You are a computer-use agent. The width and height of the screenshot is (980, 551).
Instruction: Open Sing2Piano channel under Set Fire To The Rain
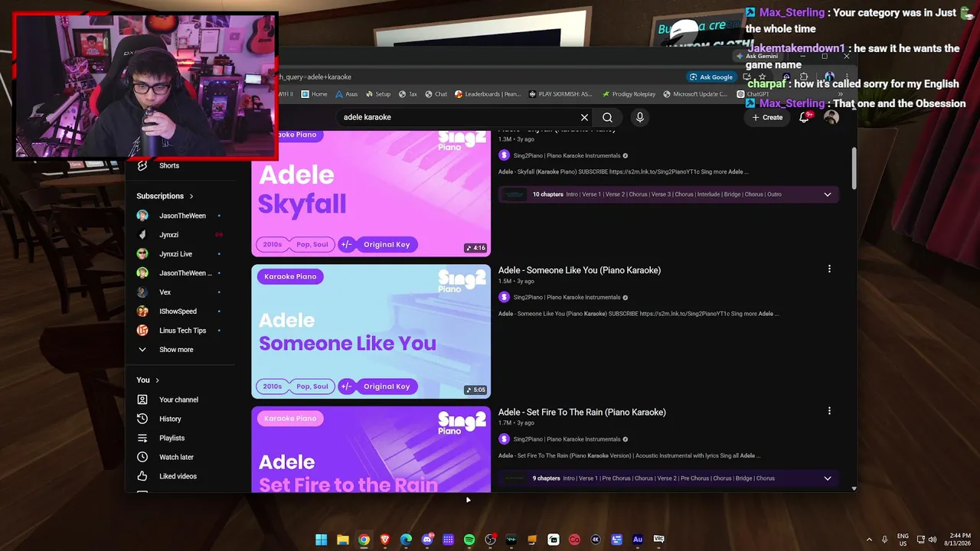[567, 439]
